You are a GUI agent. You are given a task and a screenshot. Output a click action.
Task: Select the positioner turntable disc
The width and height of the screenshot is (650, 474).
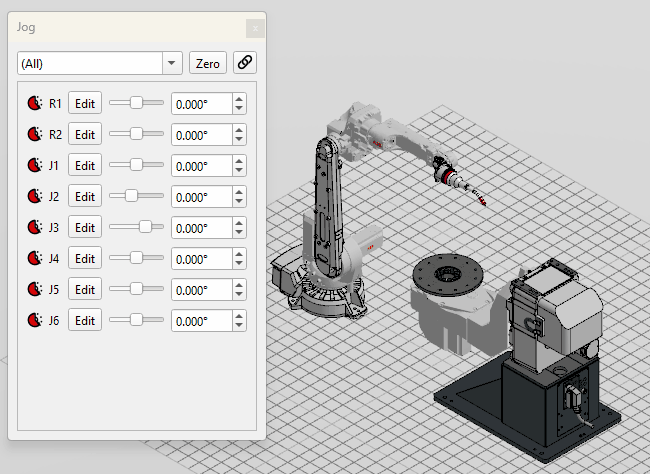(x=448, y=275)
